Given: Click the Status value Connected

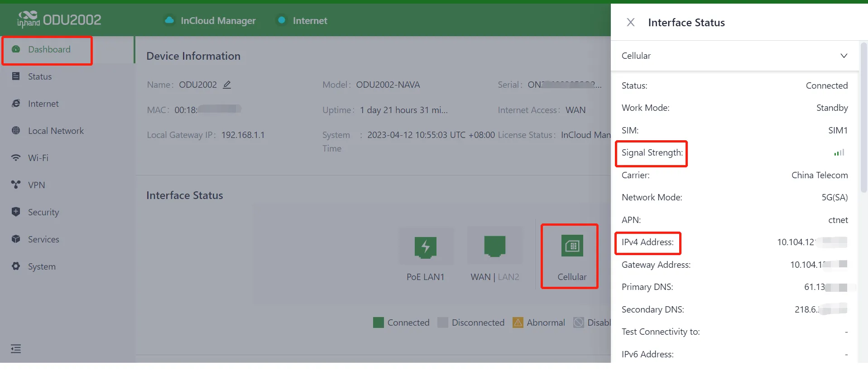Looking at the screenshot, I should (x=827, y=85).
